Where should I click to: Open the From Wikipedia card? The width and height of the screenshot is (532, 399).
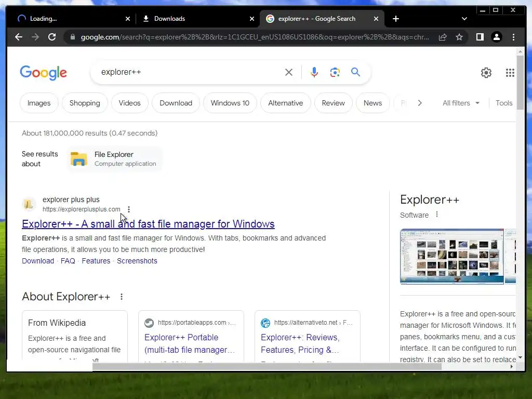coord(75,336)
